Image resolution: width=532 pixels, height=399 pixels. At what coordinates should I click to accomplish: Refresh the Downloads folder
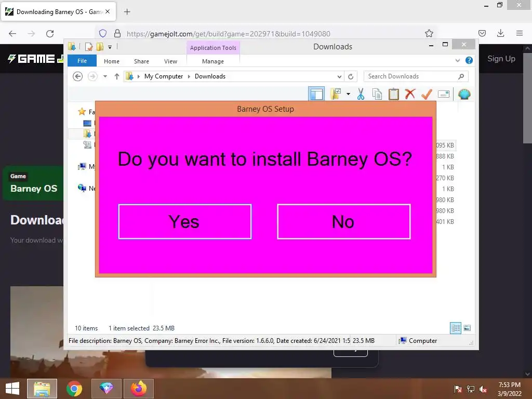coord(351,76)
